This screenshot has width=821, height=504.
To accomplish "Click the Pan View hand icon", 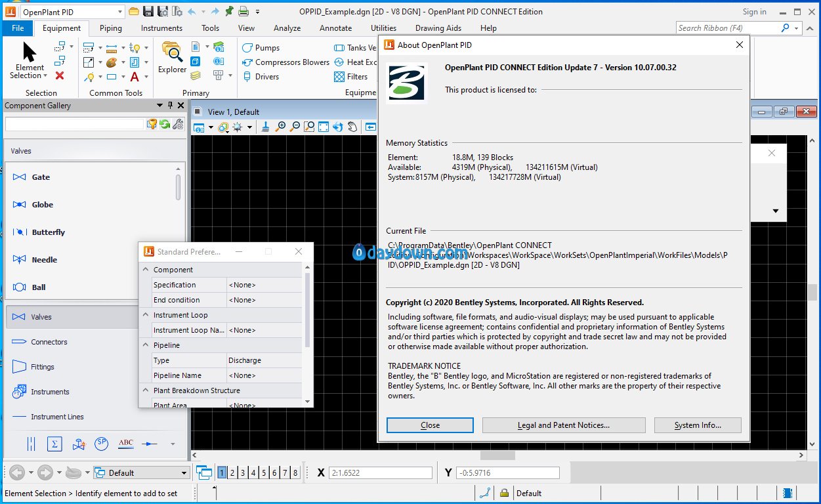I will click(352, 127).
